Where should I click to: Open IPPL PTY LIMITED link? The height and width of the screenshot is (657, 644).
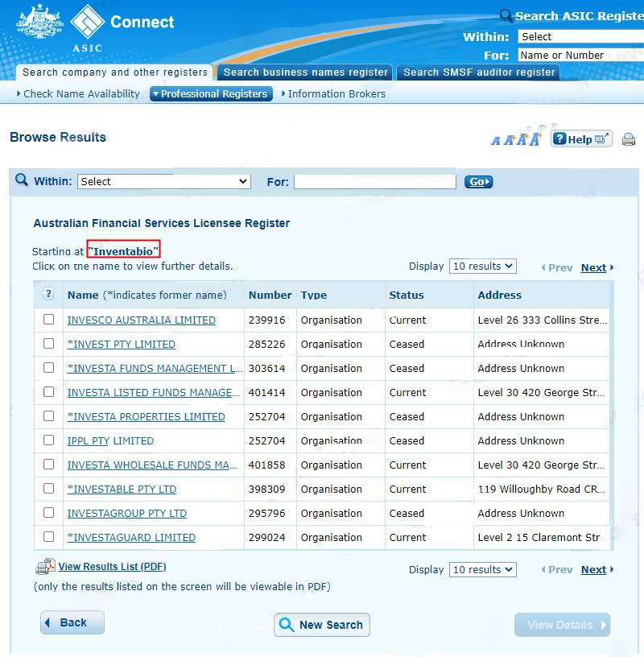click(110, 440)
